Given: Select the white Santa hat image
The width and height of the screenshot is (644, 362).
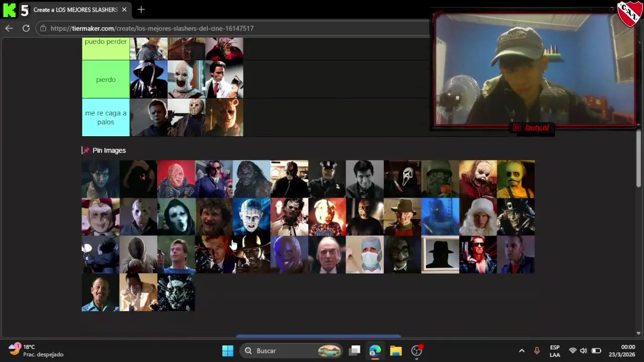Looking at the screenshot, I should 478,217.
